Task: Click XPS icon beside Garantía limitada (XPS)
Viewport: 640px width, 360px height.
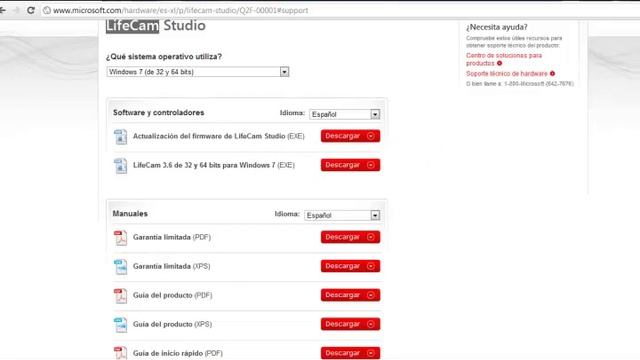Action: click(x=120, y=267)
